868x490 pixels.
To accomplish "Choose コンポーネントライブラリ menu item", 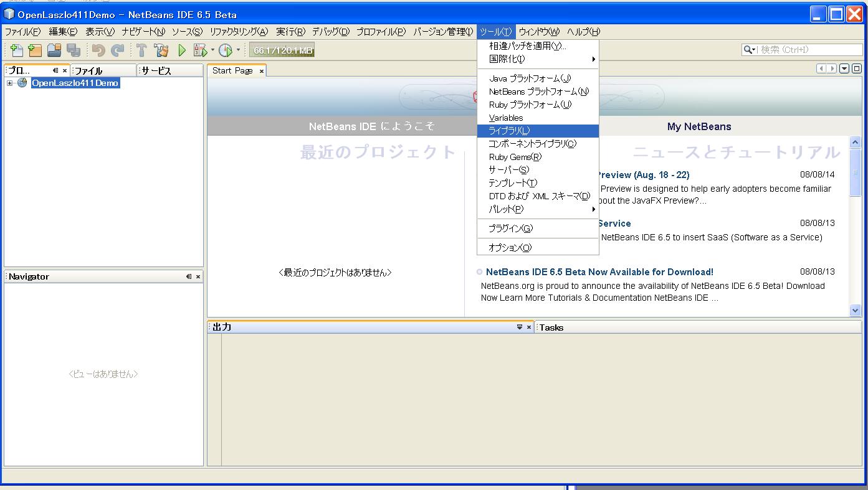I will pyautogui.click(x=538, y=144).
